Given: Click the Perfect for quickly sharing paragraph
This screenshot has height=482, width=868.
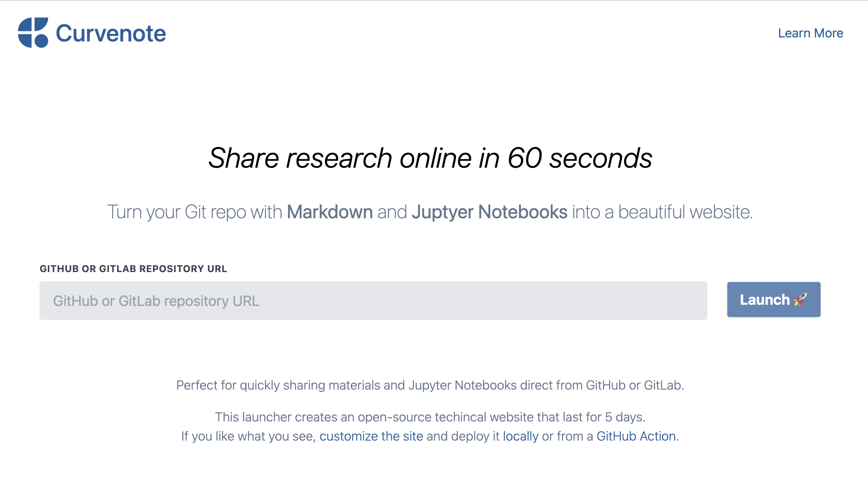Looking at the screenshot, I should (430, 385).
